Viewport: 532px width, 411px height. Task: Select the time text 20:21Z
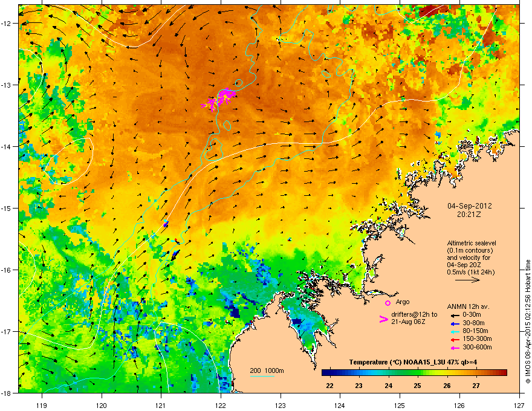click(x=469, y=215)
